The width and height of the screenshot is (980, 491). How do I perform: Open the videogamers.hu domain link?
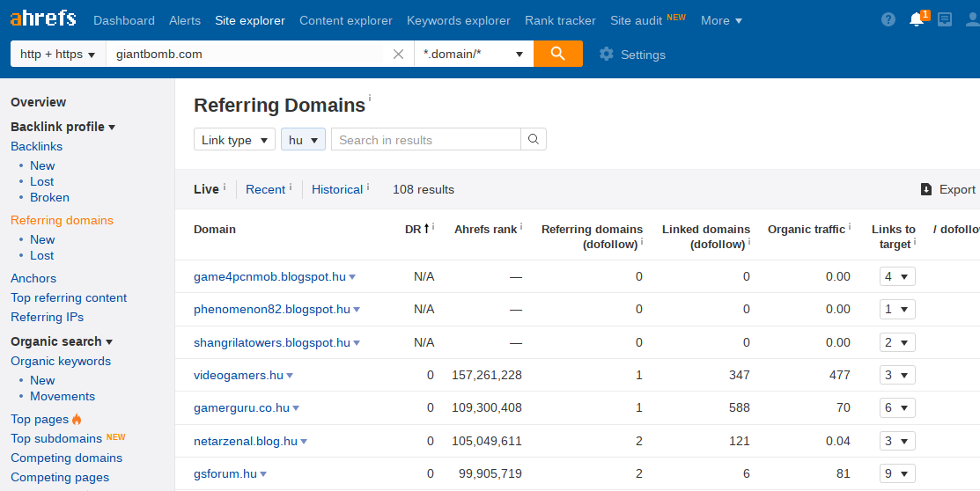coord(239,376)
